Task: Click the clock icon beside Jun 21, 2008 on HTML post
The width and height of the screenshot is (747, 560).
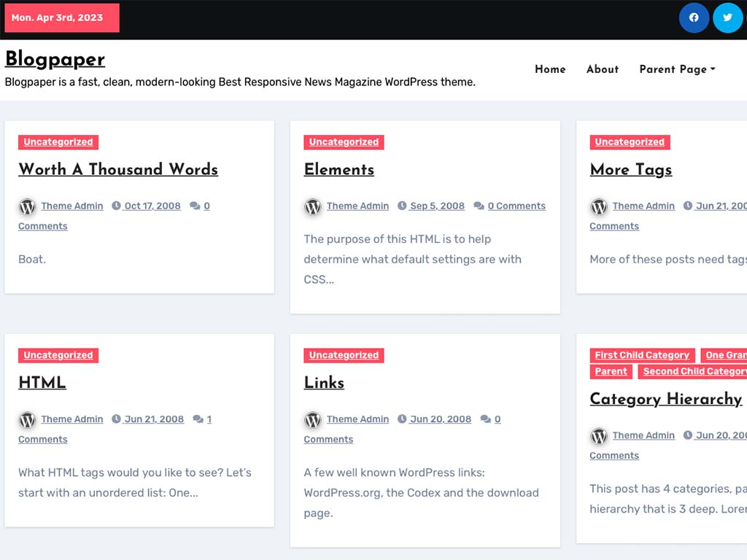Action: [116, 419]
